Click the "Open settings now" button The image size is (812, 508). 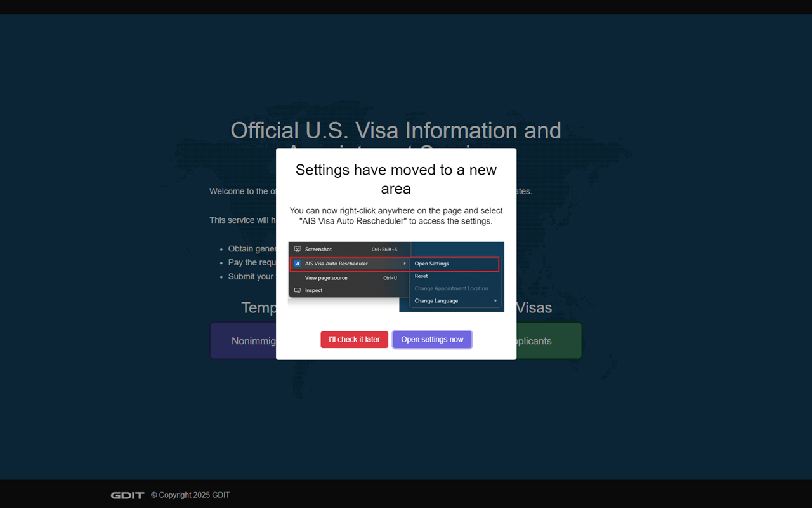pyautogui.click(x=432, y=340)
